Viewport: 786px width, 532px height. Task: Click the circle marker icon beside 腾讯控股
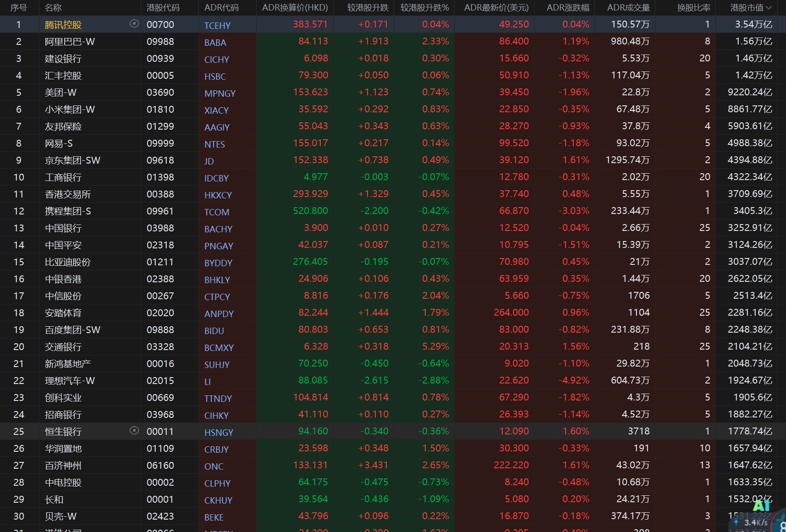[134, 23]
